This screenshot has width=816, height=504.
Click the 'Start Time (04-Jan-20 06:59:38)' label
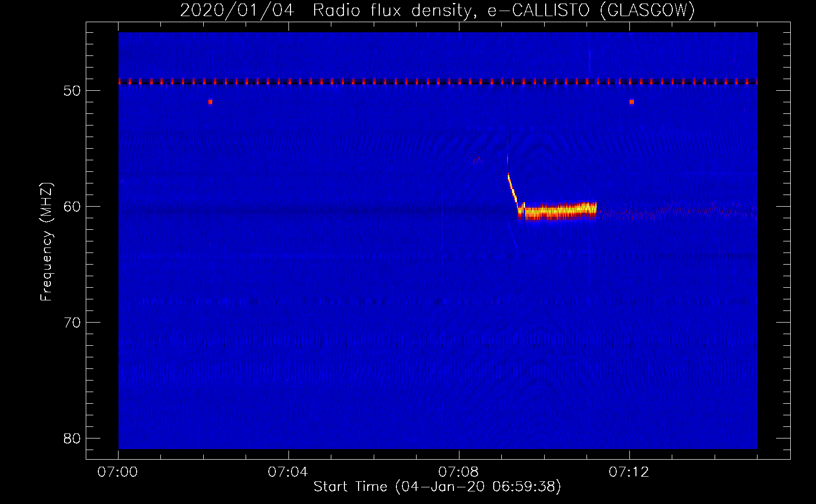click(437, 487)
